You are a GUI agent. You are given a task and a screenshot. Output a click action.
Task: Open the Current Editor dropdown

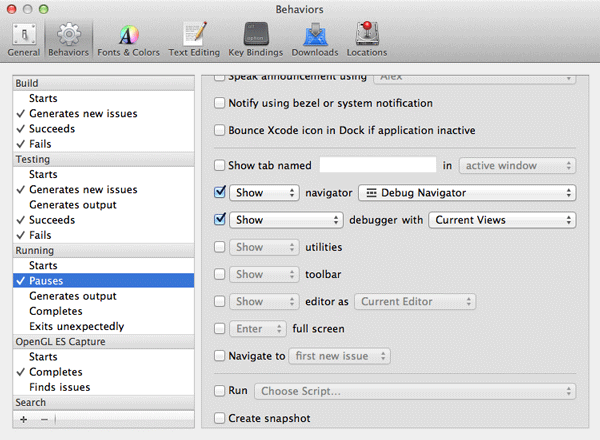[x=415, y=301]
